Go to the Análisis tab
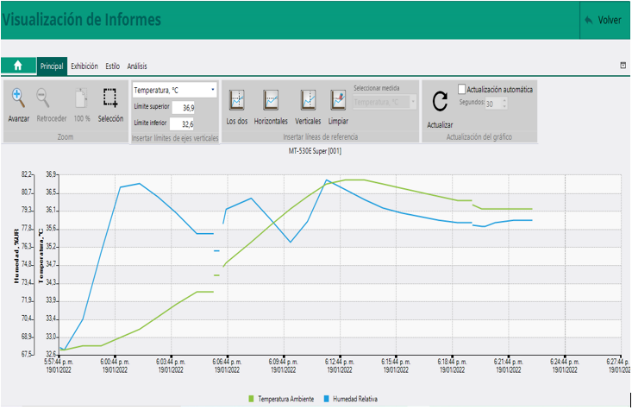The width and height of the screenshot is (632, 410). point(137,66)
